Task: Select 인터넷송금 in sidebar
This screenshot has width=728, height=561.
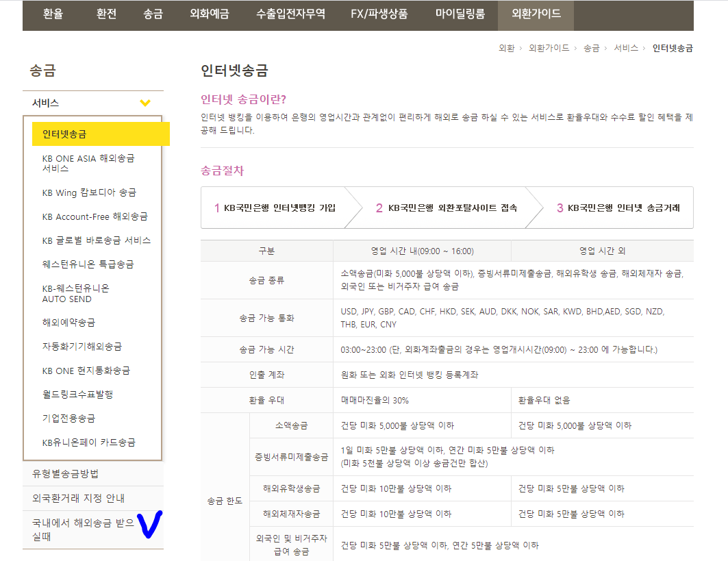Action: (101, 134)
